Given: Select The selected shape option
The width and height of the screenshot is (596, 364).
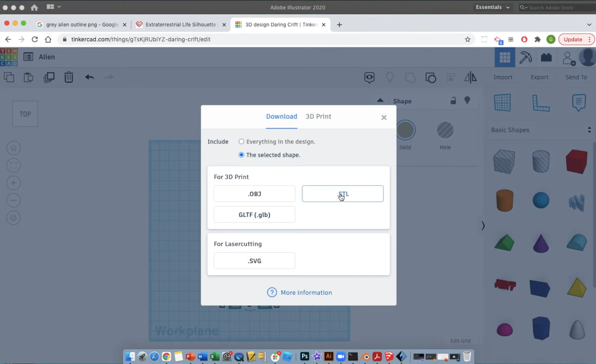Looking at the screenshot, I should tap(241, 155).
